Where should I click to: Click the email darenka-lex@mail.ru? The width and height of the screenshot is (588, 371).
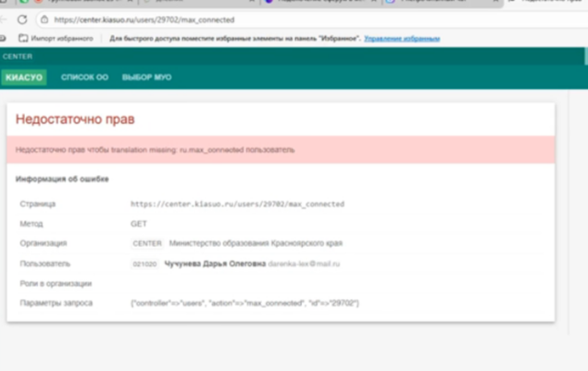pyautogui.click(x=305, y=264)
